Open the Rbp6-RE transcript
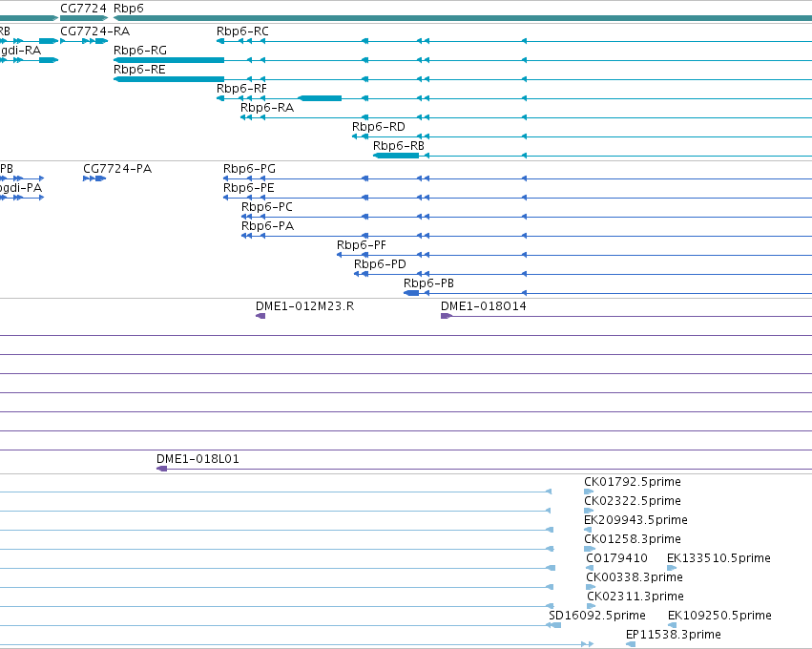The width and height of the screenshot is (812, 649). (139, 70)
